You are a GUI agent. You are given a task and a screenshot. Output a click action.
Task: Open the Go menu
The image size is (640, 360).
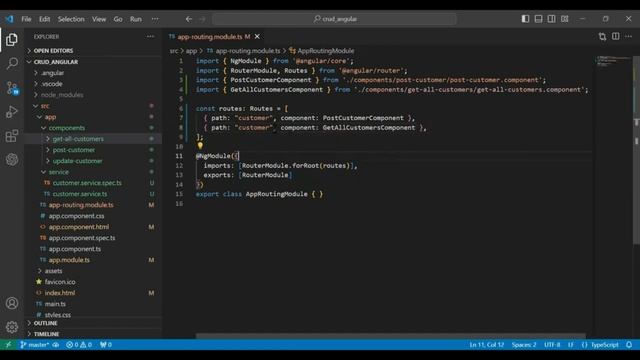(118, 19)
